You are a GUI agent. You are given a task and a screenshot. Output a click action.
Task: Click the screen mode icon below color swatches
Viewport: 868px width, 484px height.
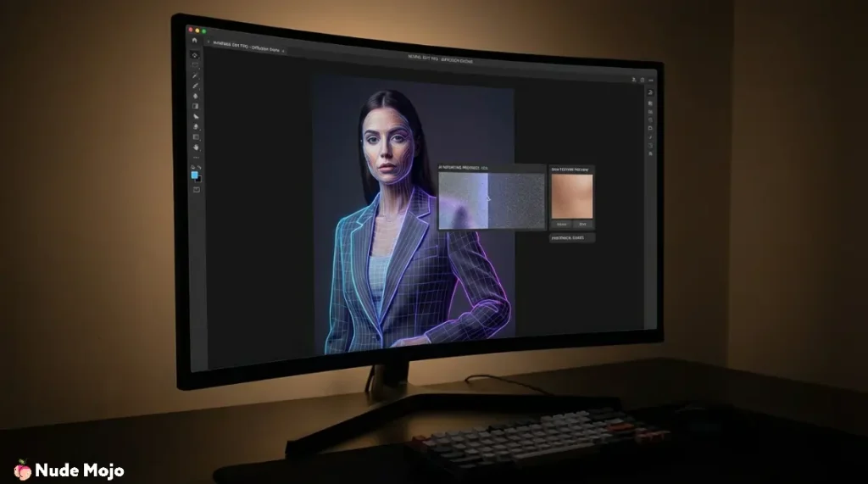tap(197, 189)
